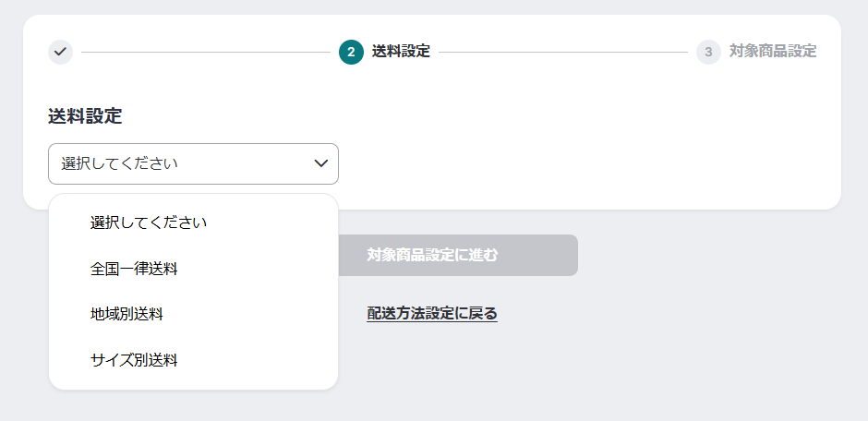
Task: Select 全国一律送料 from the open list
Action: 134,269
